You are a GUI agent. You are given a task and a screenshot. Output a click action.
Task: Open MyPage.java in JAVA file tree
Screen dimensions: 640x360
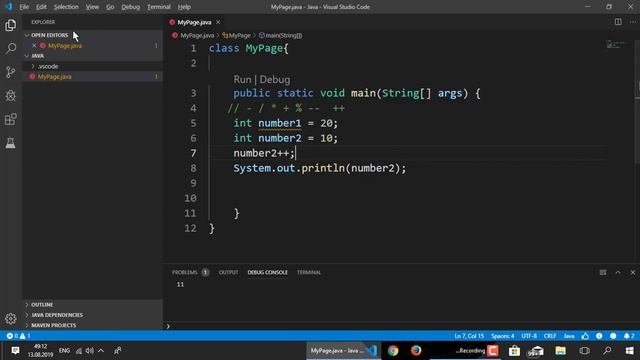coord(54,77)
